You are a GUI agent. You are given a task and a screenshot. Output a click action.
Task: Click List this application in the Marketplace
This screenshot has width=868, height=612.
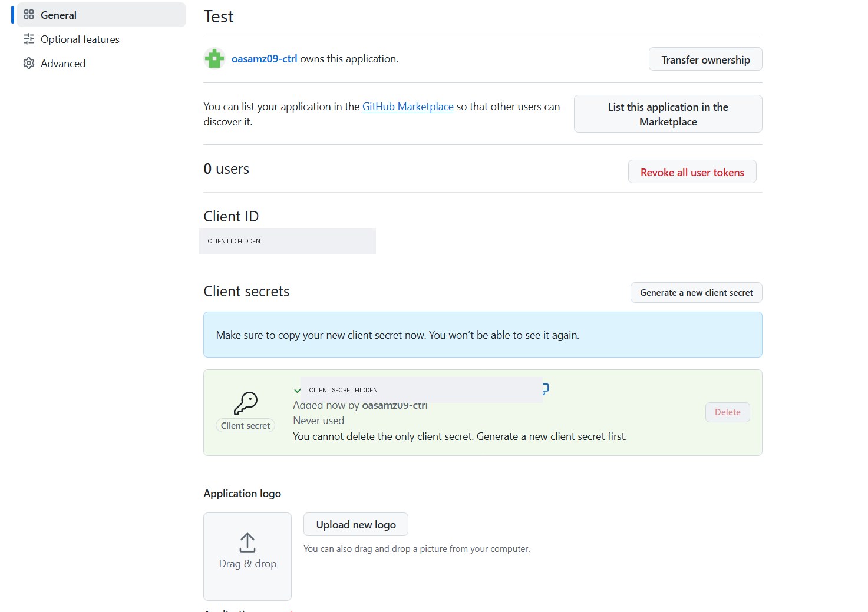point(668,114)
